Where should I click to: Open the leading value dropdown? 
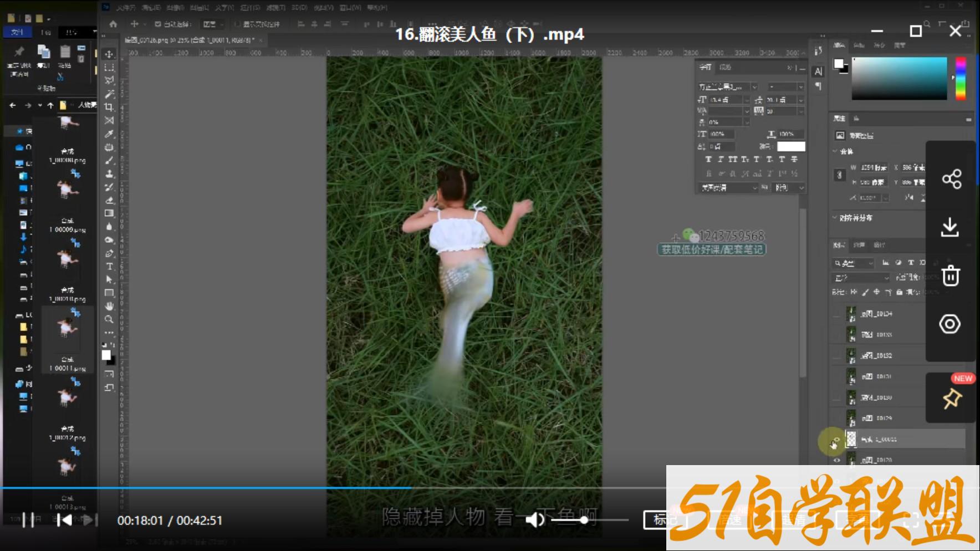coord(800,100)
